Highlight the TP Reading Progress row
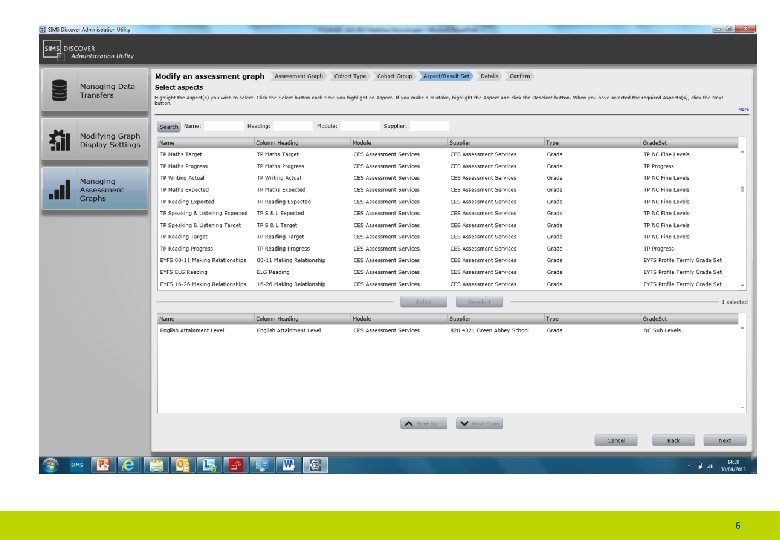 [448, 249]
